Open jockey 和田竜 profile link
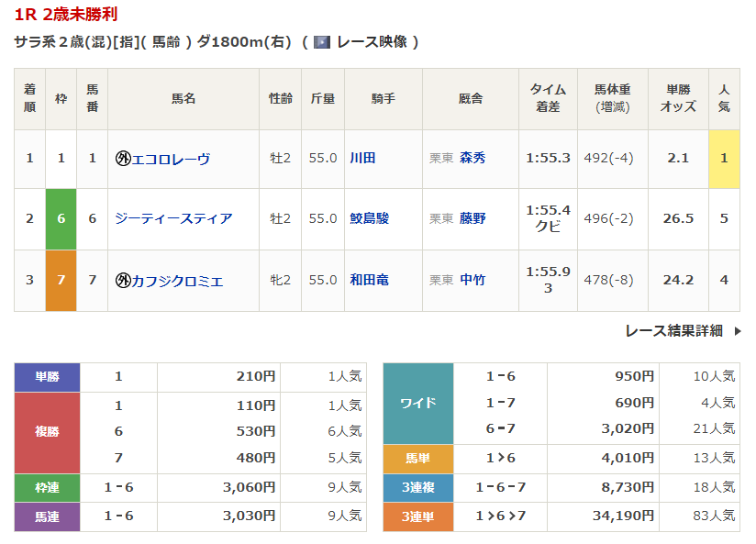Image resolution: width=756 pixels, height=544 pixels. coord(369,281)
